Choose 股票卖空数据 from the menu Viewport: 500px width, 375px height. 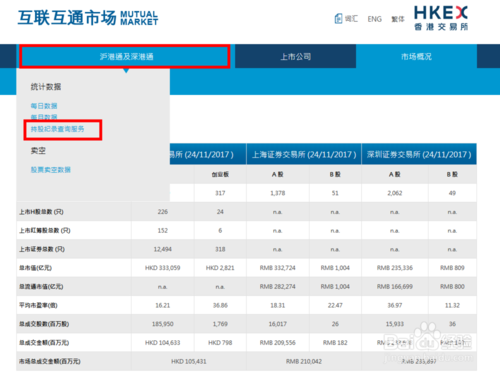[51, 170]
